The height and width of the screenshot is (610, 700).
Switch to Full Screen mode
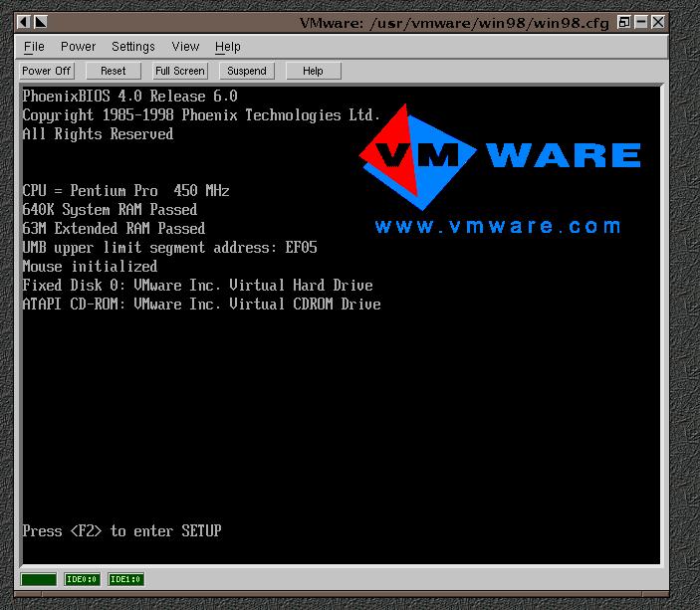tap(179, 71)
